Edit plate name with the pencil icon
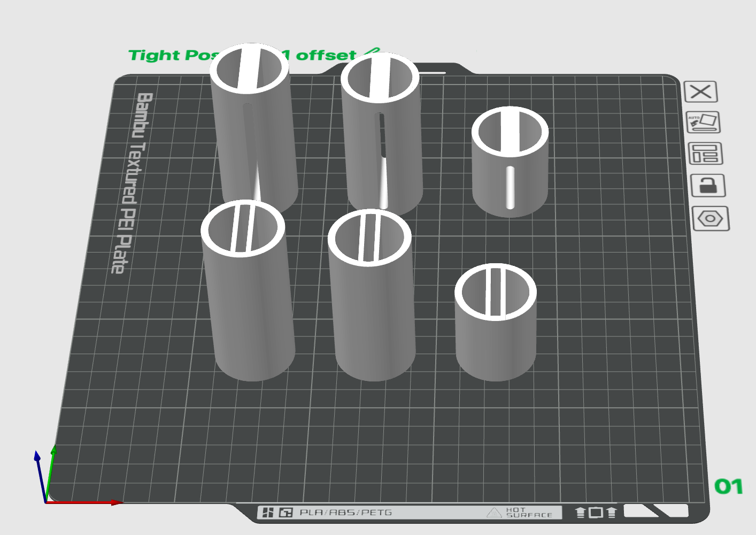The height and width of the screenshot is (535, 756). (372, 52)
